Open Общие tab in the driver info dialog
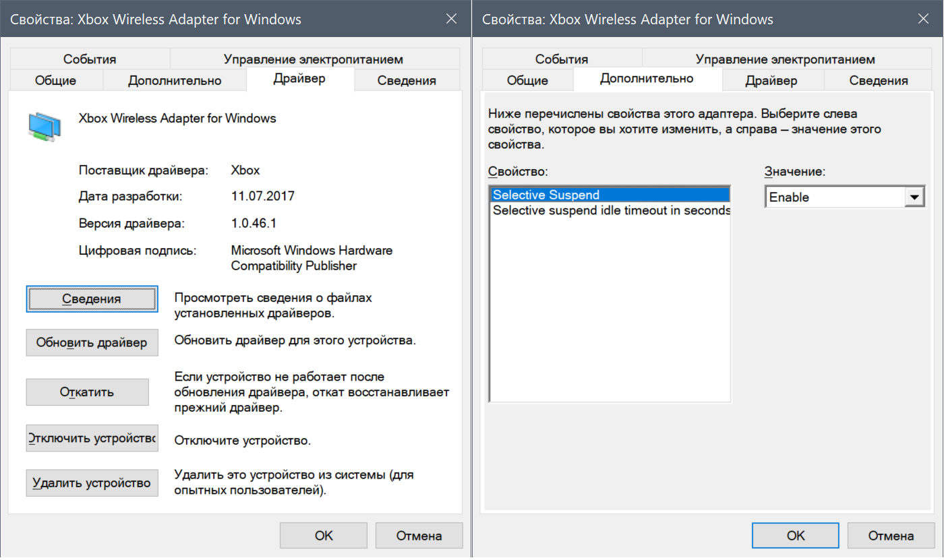944x560 pixels. point(55,81)
